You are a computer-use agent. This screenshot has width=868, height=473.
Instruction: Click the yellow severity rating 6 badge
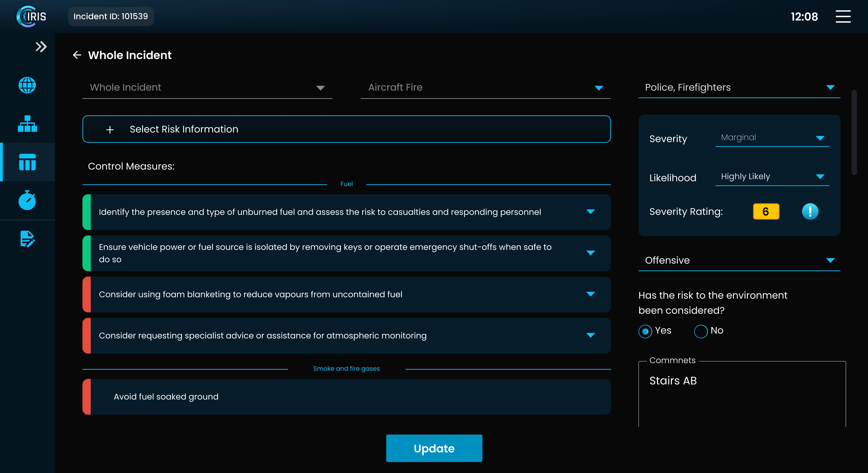(766, 211)
